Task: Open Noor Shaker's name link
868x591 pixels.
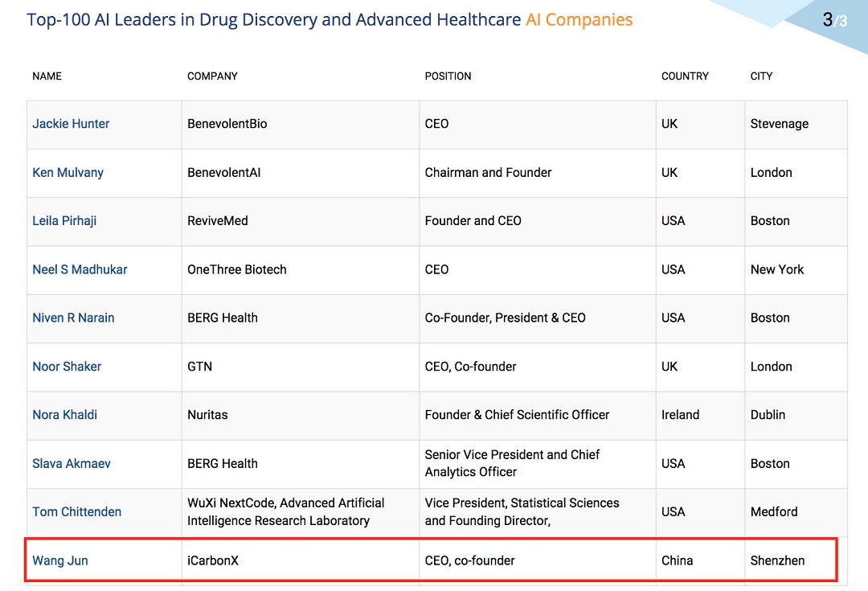Action: [67, 366]
